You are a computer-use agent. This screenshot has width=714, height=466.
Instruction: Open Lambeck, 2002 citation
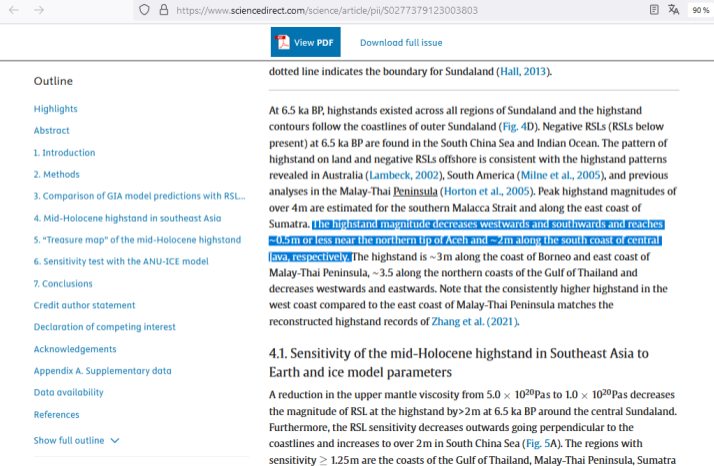pyautogui.click(x=404, y=175)
